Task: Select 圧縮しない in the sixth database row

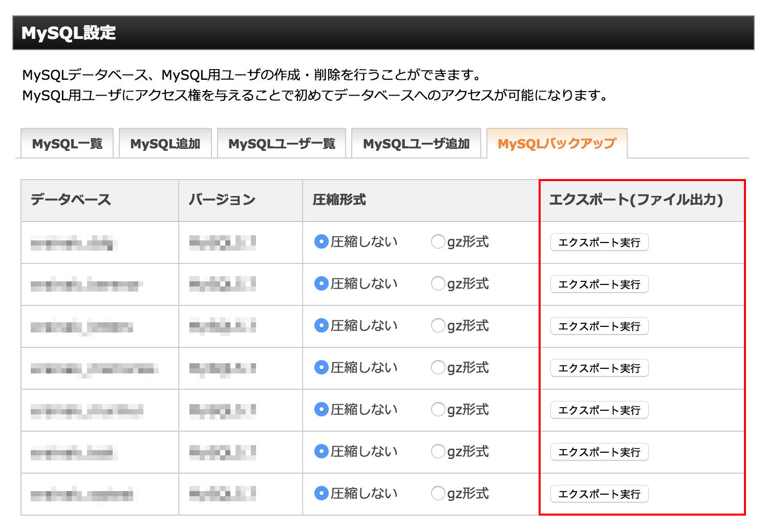Action: (321, 451)
